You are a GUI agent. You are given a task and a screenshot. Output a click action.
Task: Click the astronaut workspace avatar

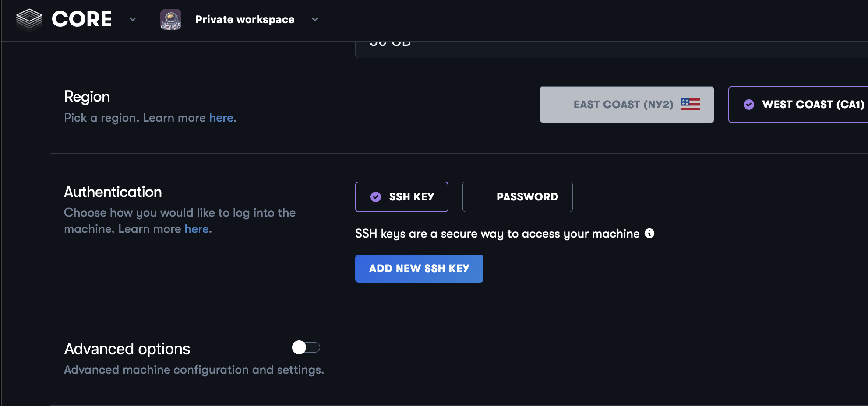tap(171, 20)
